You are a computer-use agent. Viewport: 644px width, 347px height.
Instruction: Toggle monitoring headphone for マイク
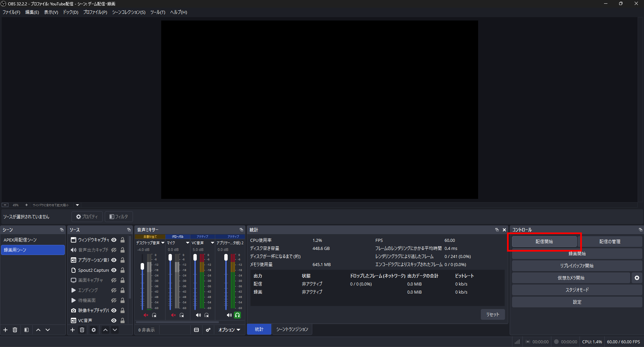[x=182, y=315]
